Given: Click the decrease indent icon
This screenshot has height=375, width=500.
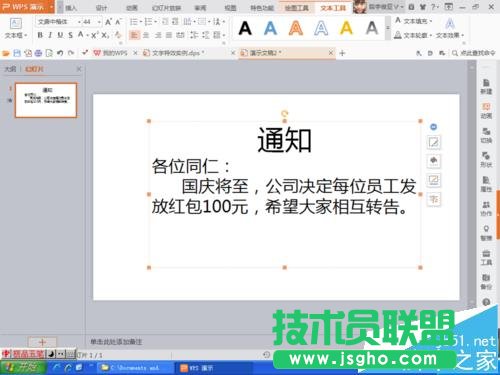Looking at the screenshot, I should coord(165,22).
